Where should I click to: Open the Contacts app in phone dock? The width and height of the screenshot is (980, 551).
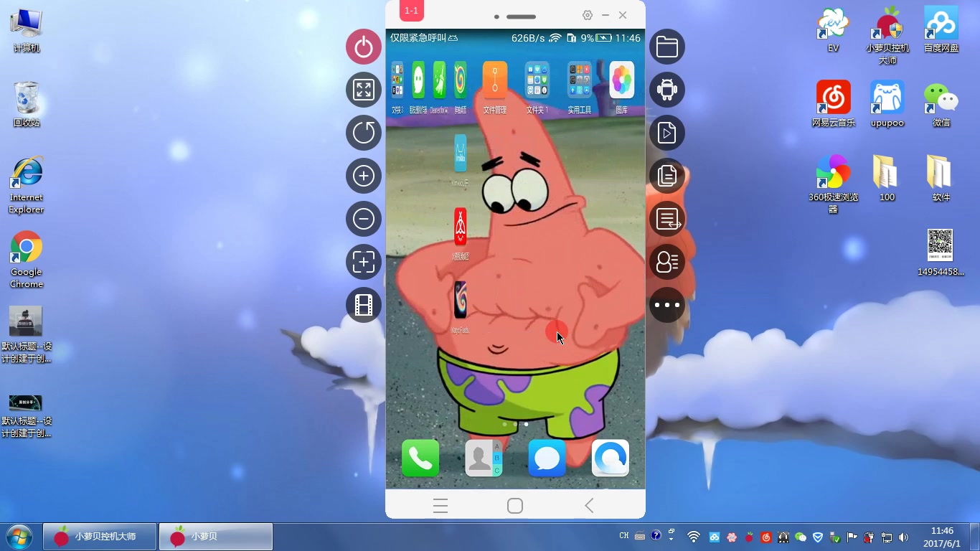coord(484,458)
